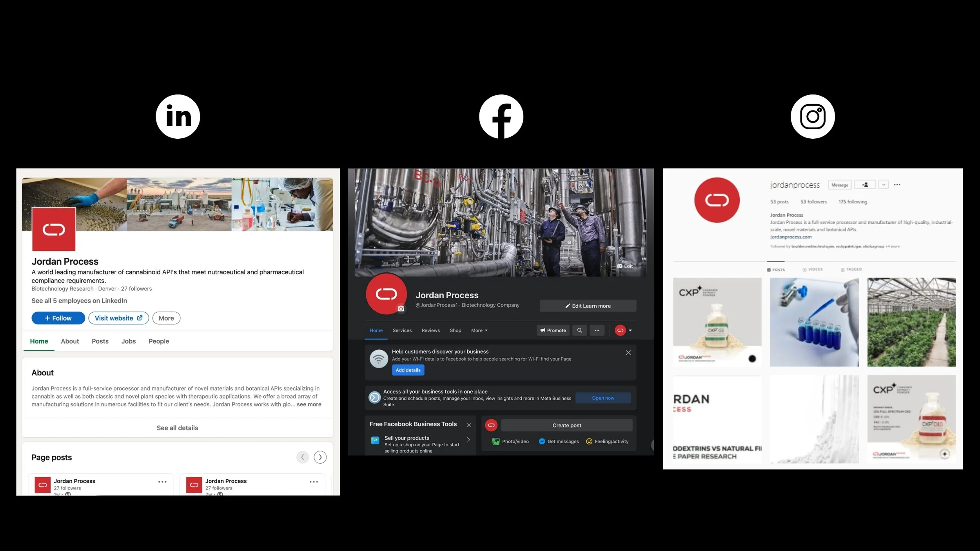The image size is (980, 551).
Task: Open the white powder post thumbnail
Action: click(x=814, y=419)
